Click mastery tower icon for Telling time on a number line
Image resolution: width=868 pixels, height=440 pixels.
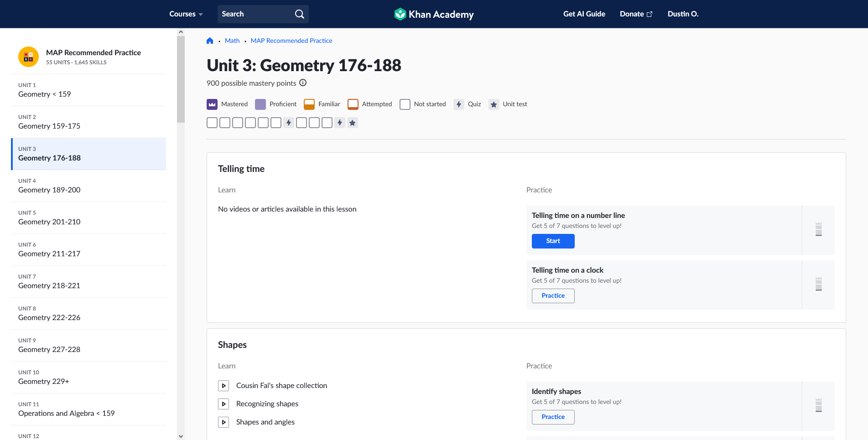coord(819,229)
